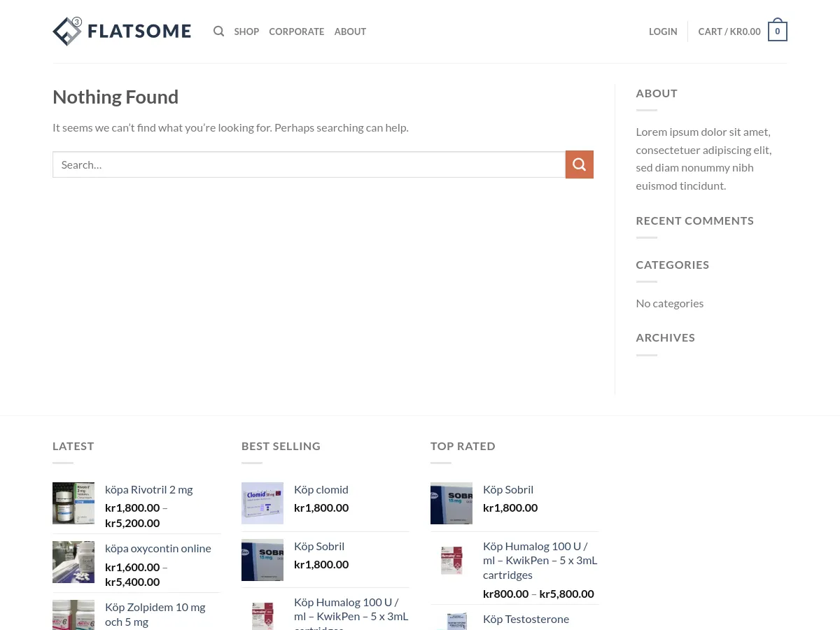Open the Köp Testosterone product link
Viewport: 840px width, 630px height.
pyautogui.click(x=526, y=619)
